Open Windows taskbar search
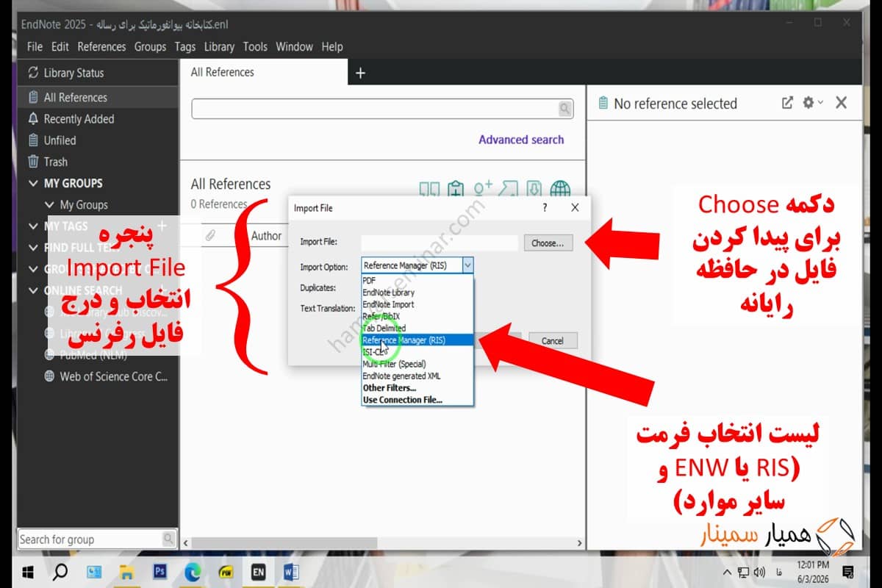Image resolution: width=882 pixels, height=588 pixels. tap(61, 571)
